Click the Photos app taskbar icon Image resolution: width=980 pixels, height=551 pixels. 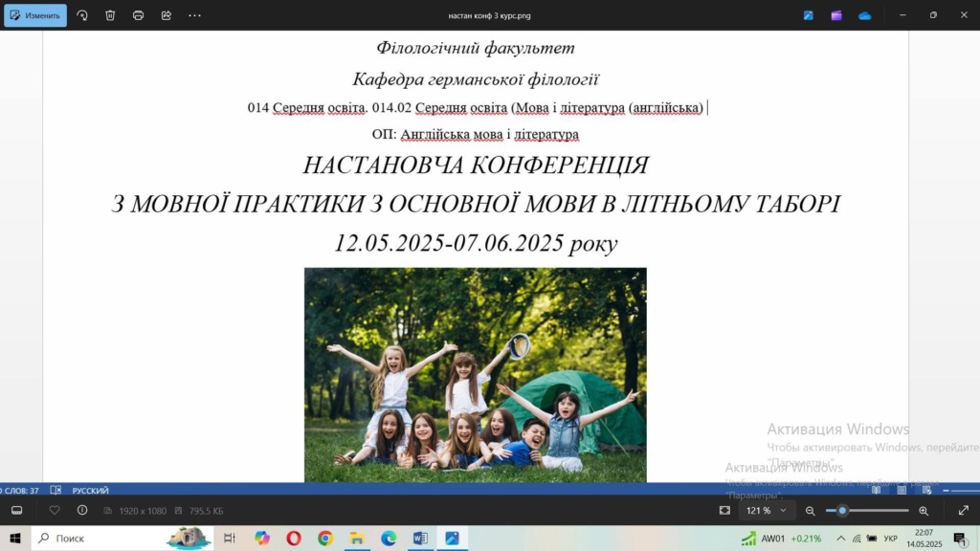click(x=453, y=538)
